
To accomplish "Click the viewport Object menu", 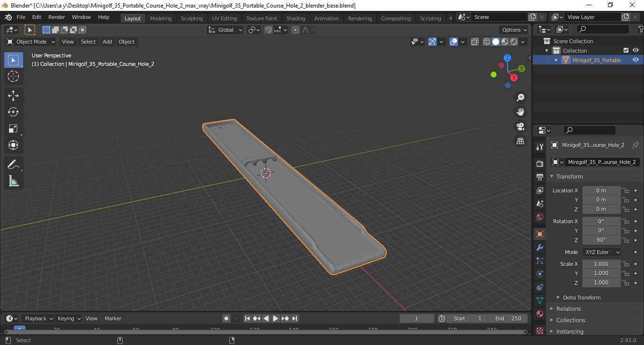I will coord(126,42).
